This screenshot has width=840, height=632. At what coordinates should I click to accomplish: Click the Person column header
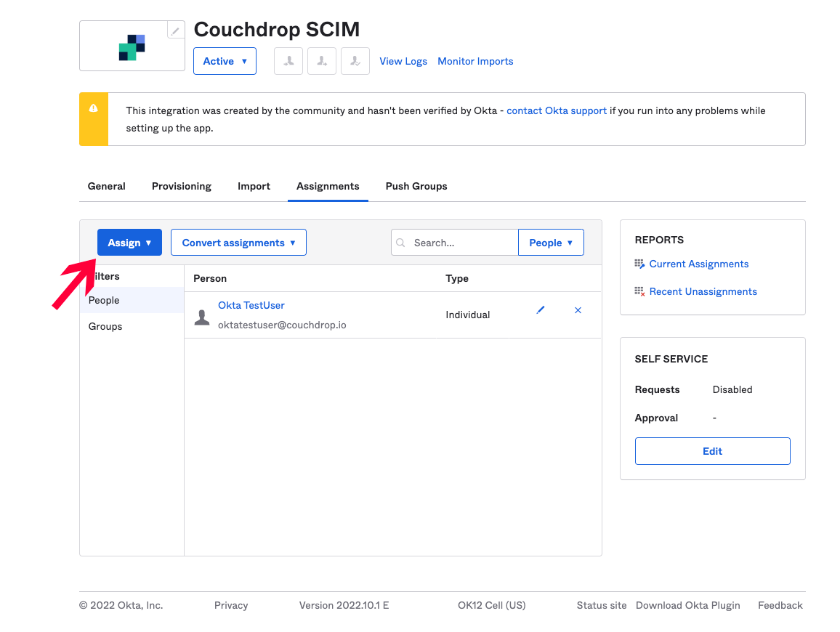(210, 278)
